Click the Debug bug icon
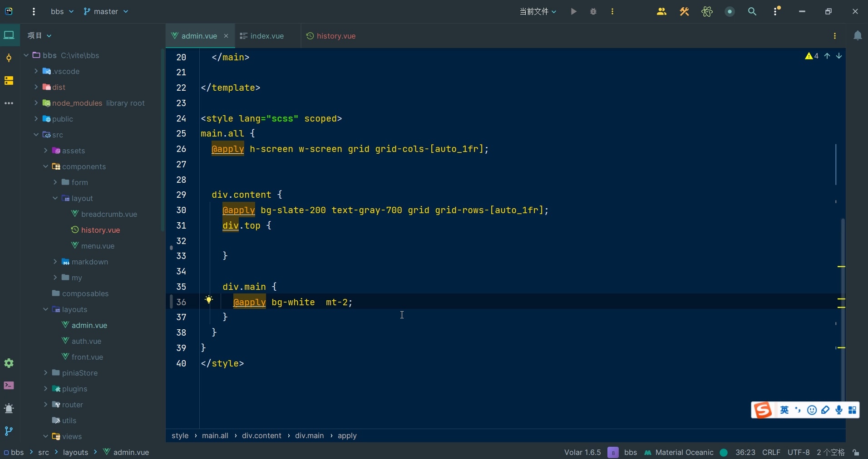 [x=593, y=12]
